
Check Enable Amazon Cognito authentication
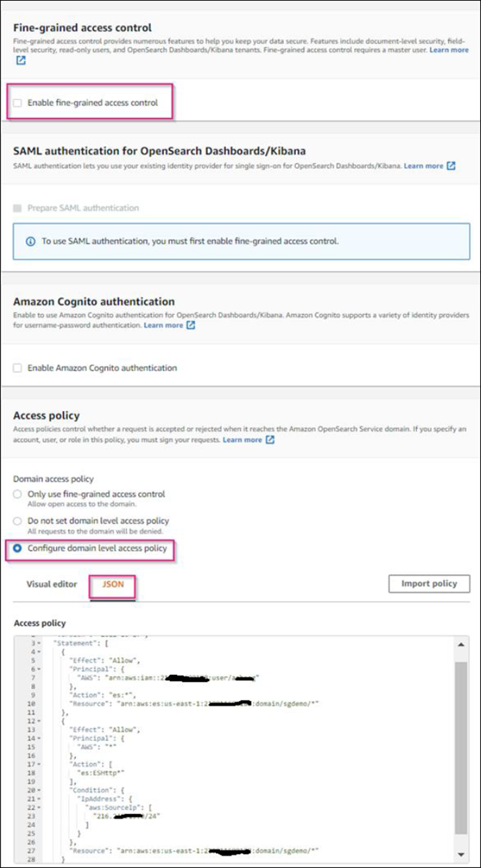tap(17, 368)
